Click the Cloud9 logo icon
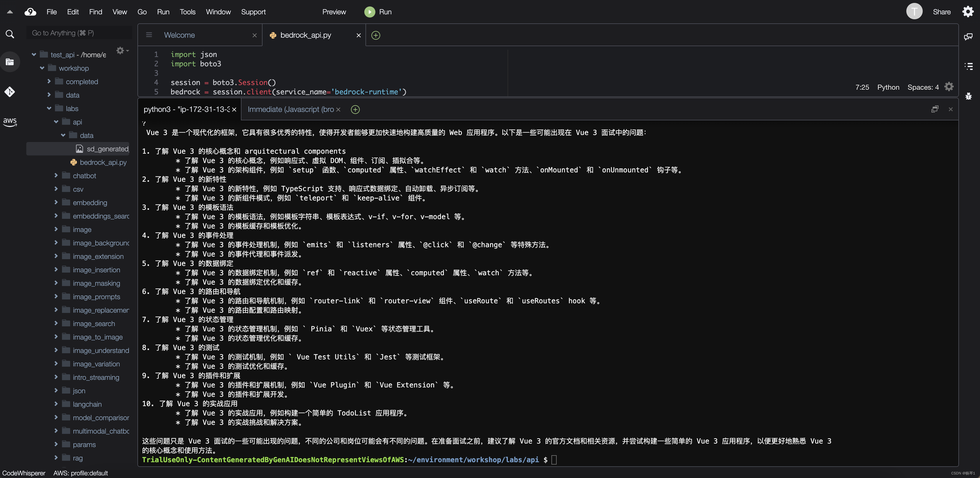 tap(30, 12)
